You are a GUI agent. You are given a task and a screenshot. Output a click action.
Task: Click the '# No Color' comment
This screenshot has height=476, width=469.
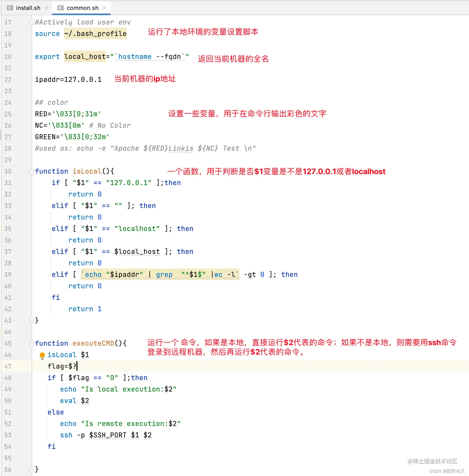(x=110, y=125)
